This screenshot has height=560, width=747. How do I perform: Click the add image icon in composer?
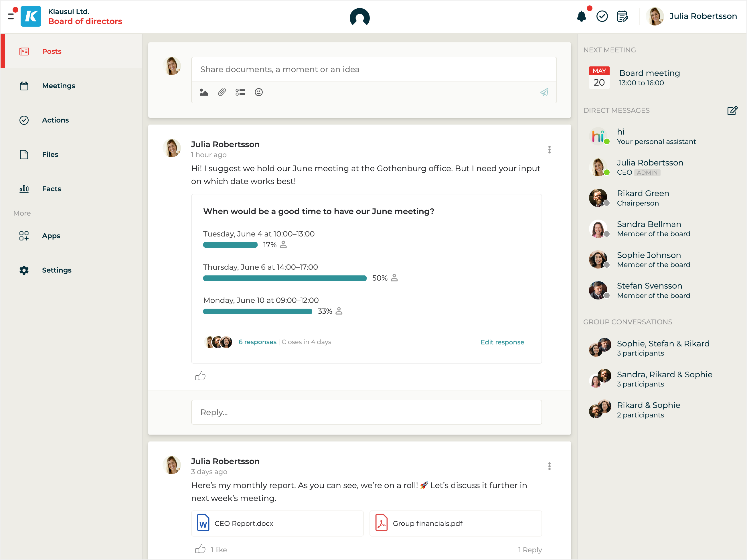pyautogui.click(x=203, y=92)
